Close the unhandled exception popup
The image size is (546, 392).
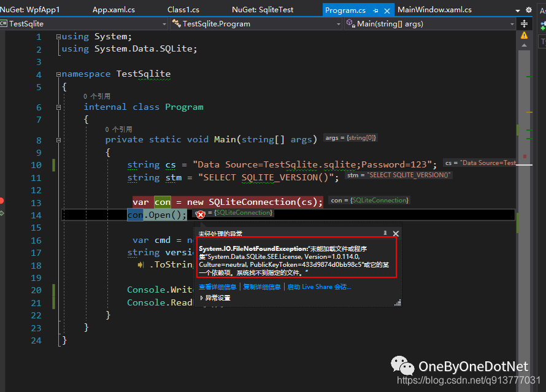point(396,233)
